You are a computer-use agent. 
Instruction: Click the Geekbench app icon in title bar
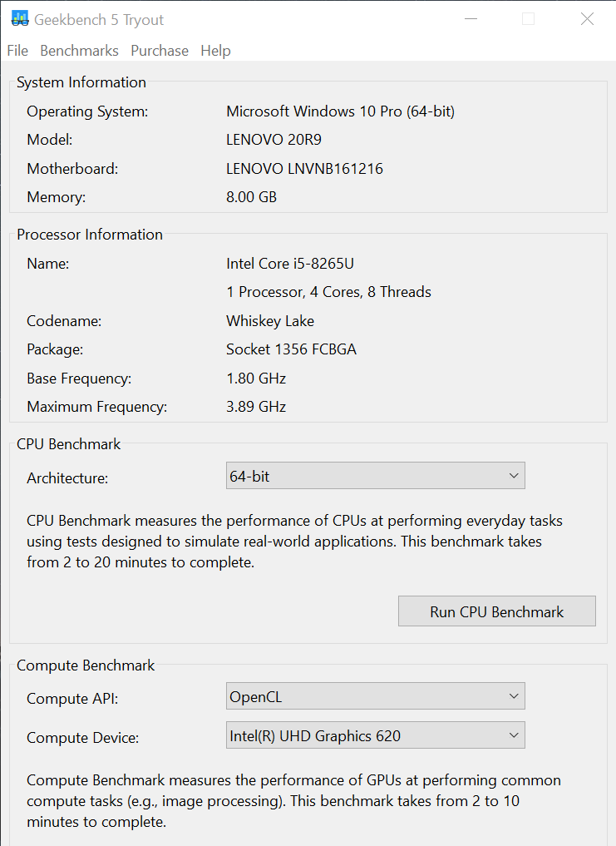click(x=19, y=17)
